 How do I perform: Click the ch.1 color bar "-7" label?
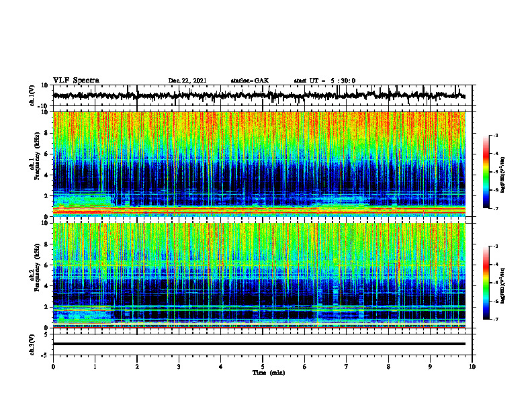pyautogui.click(x=495, y=208)
